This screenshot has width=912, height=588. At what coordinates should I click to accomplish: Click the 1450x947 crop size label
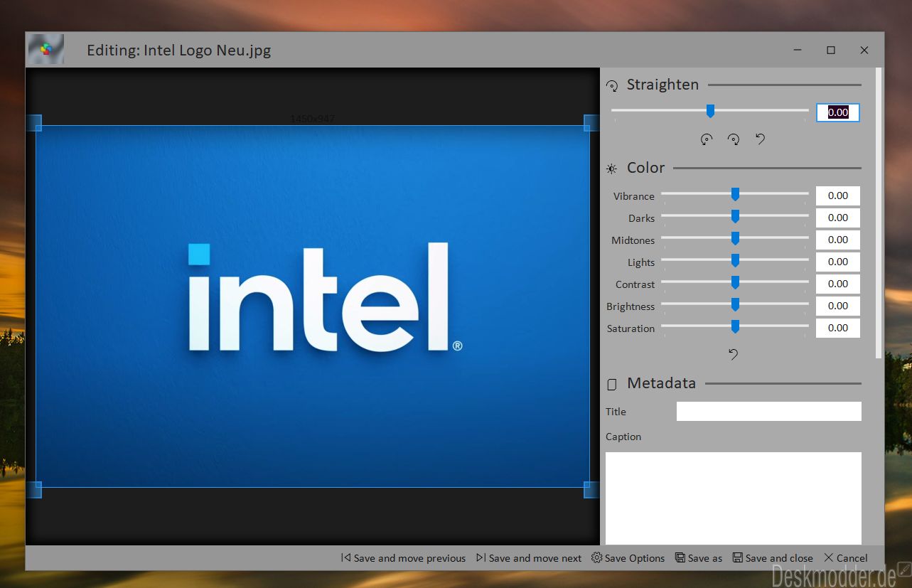pos(313,119)
